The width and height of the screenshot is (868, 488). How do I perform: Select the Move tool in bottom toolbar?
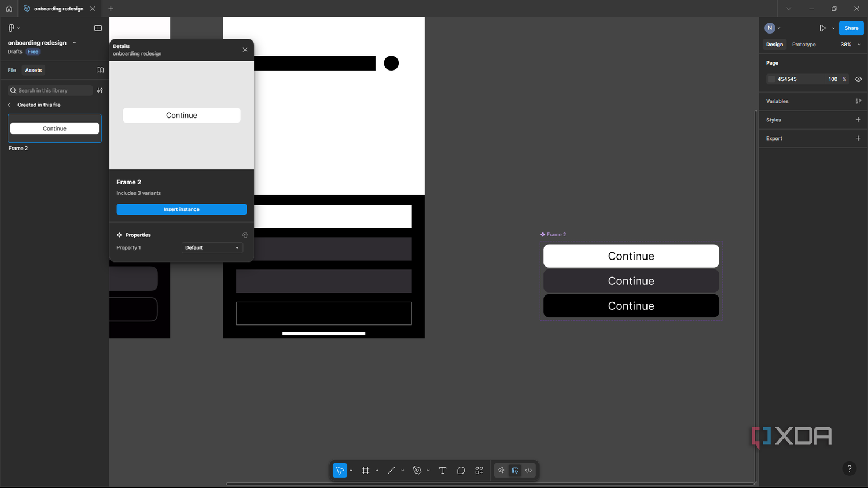coord(340,471)
